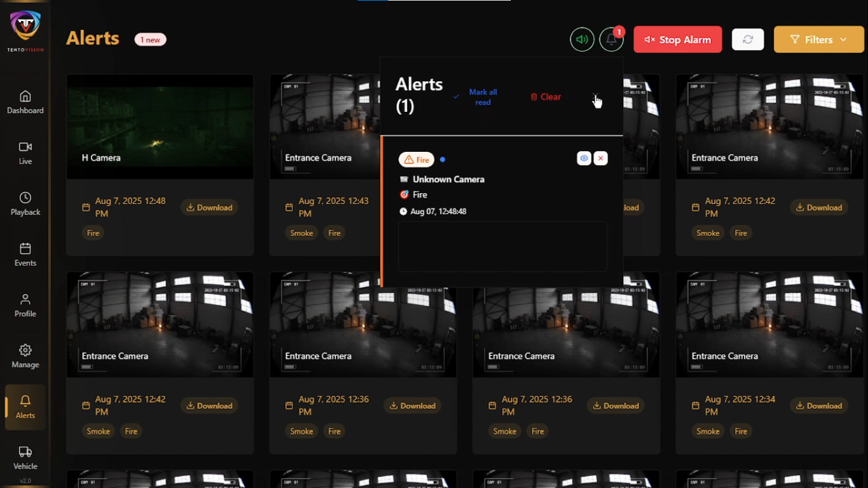
Task: Open the Events calendar section
Action: point(25,255)
